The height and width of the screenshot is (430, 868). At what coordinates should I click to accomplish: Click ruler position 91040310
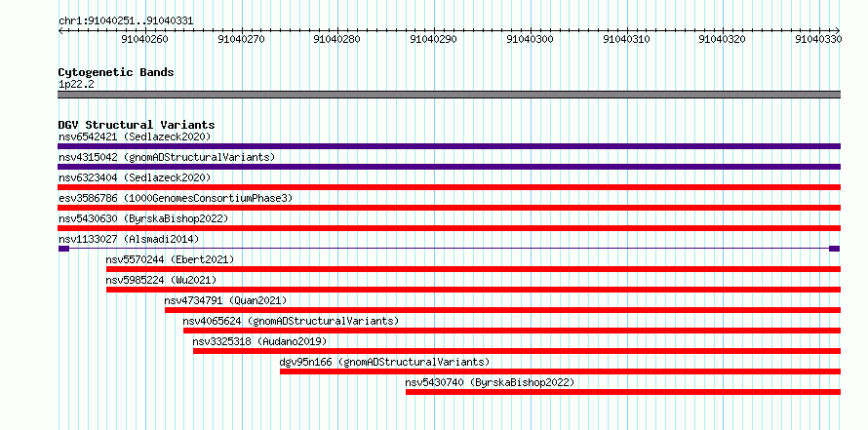click(x=627, y=39)
